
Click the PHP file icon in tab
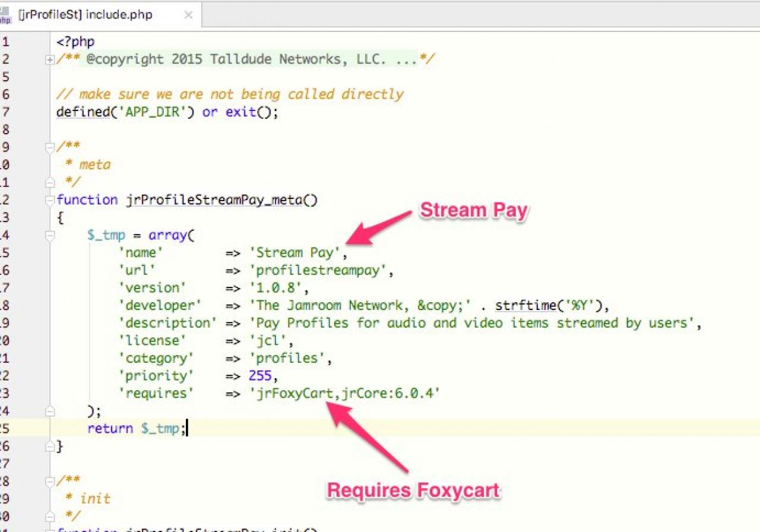point(6,15)
